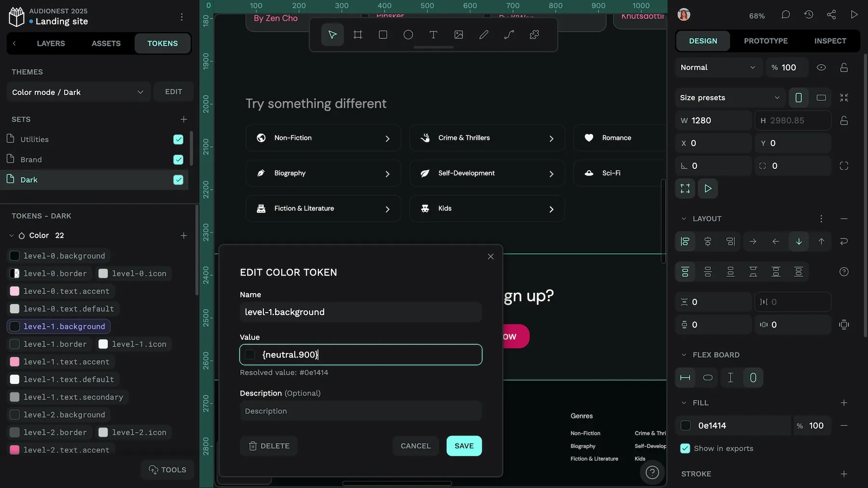The width and height of the screenshot is (868, 488).
Task: Open the Color mode / Dark theme dropdown
Action: (x=78, y=92)
